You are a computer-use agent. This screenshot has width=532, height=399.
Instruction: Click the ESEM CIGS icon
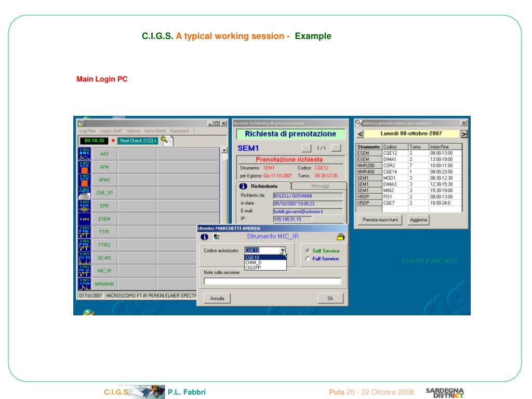click(84, 219)
